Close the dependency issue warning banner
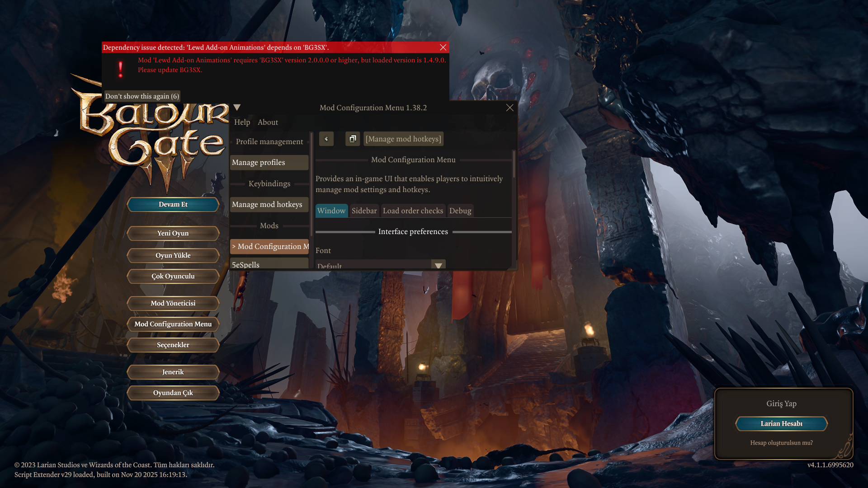 tap(443, 47)
